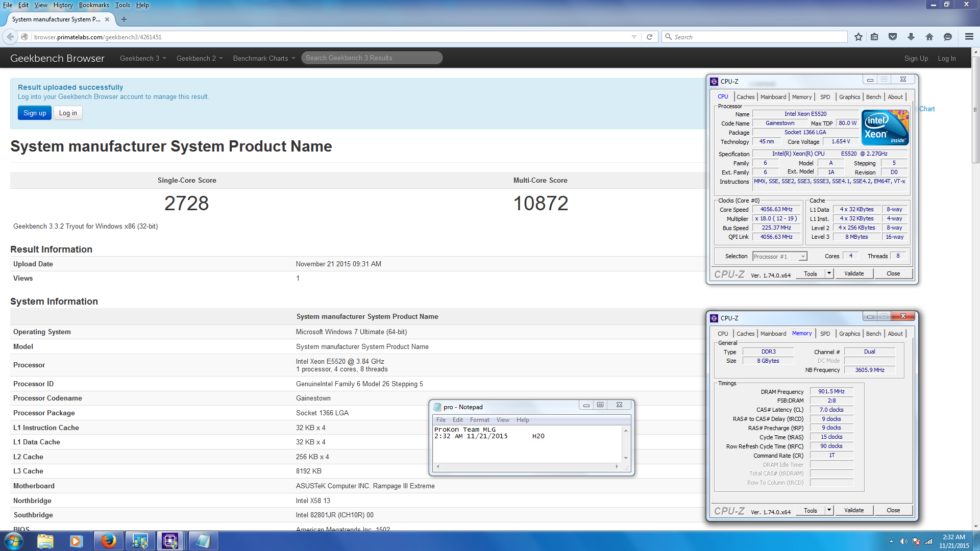Click Tools button in lower CPU-Z window
Viewport: 980px width, 551px height.
pyautogui.click(x=810, y=510)
